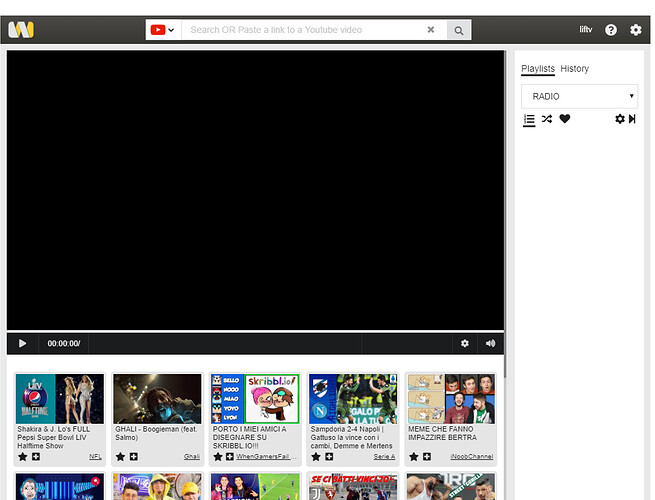Open the YouTube source selector dropdown
Image resolution: width=655 pixels, height=500 pixels.
[x=162, y=30]
